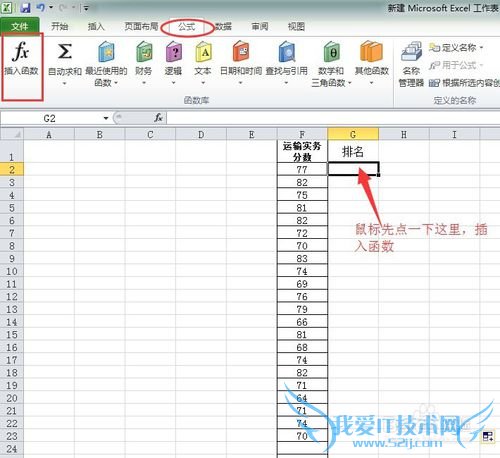Click the Name Box showing G2

click(x=50, y=118)
